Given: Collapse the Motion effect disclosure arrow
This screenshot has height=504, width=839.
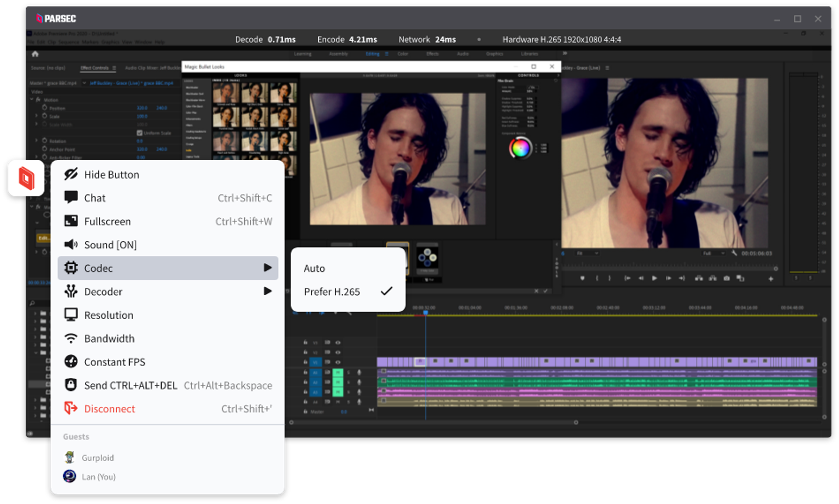Looking at the screenshot, I should click(32, 100).
